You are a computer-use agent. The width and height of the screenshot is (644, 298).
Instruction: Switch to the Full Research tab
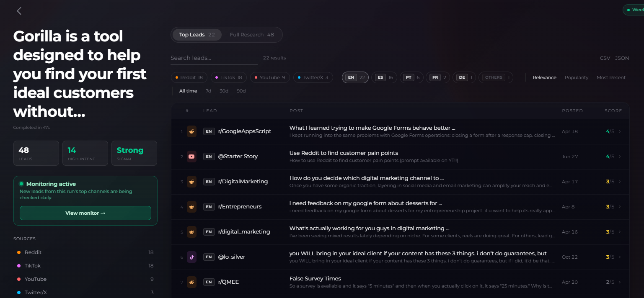pyautogui.click(x=252, y=35)
